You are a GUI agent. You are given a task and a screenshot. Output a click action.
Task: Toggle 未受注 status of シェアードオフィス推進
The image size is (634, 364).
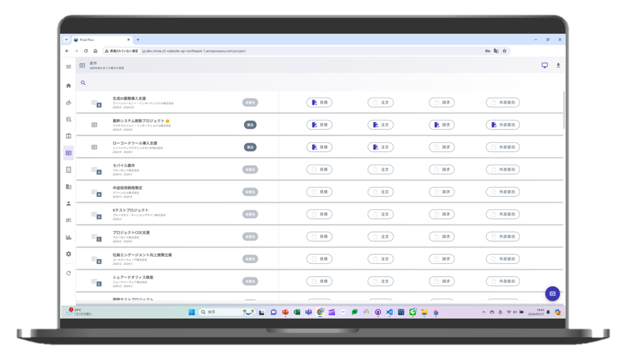pos(250,281)
